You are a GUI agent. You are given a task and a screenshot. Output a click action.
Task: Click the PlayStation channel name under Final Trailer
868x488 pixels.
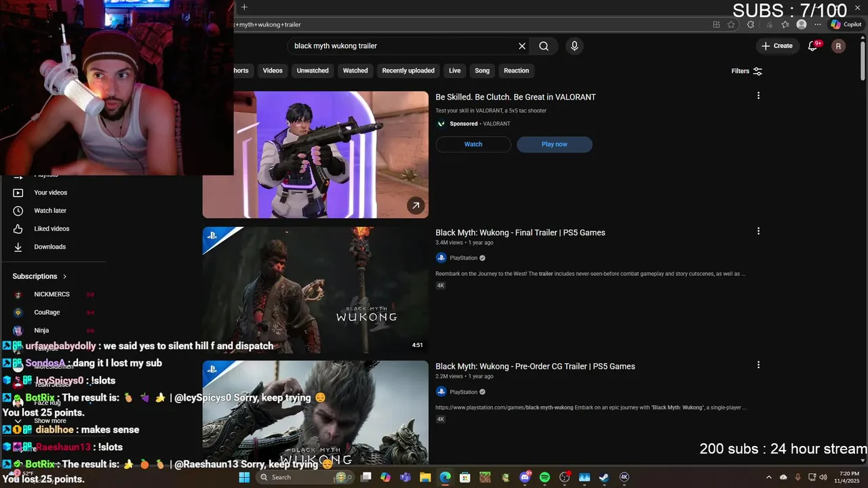point(464,258)
